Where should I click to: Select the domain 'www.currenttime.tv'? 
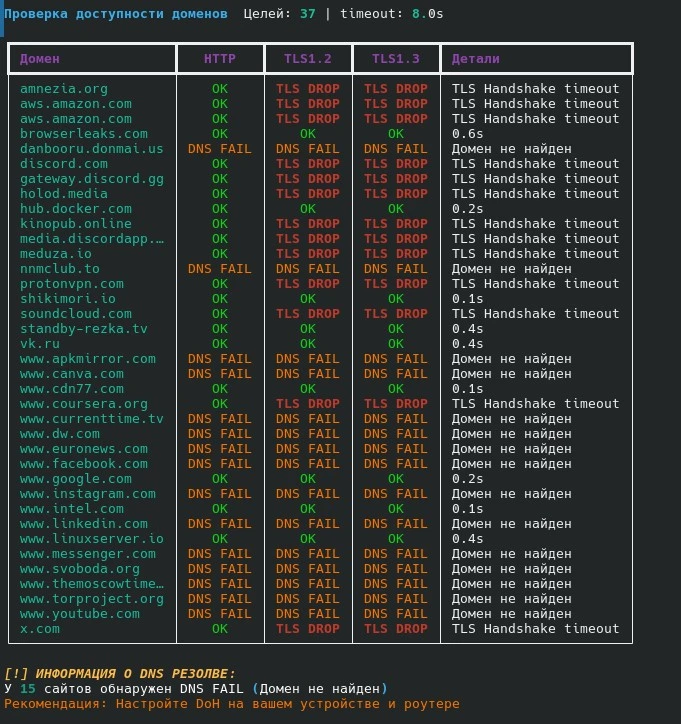tap(91, 419)
